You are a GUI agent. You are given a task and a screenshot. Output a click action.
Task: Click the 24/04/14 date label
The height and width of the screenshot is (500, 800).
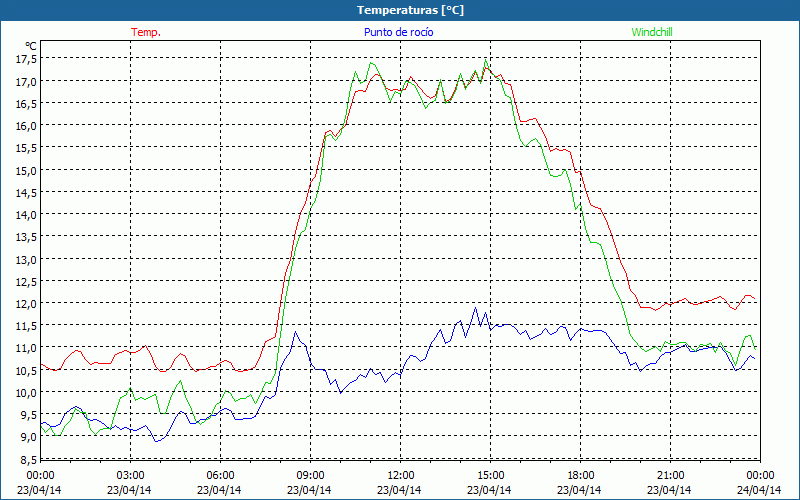point(759,490)
